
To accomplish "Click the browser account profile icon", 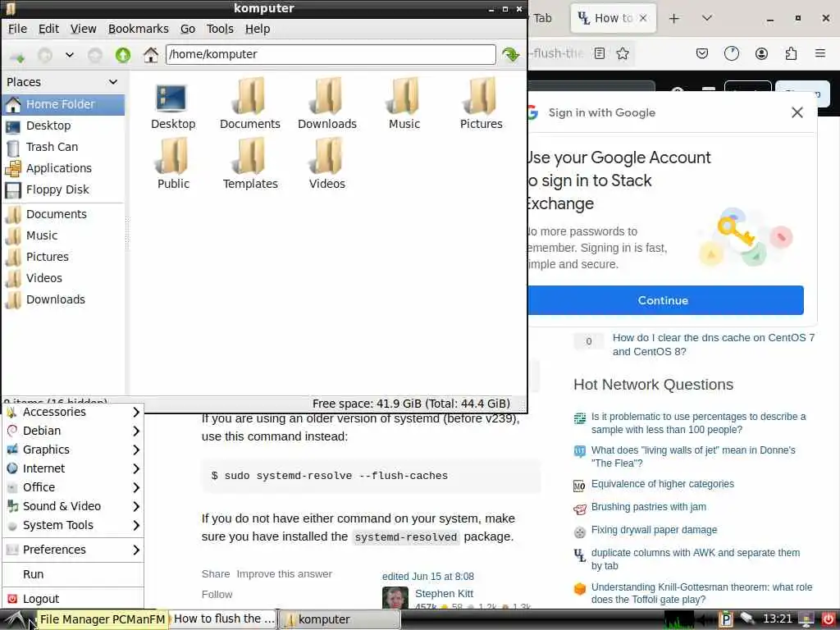I will [761, 53].
